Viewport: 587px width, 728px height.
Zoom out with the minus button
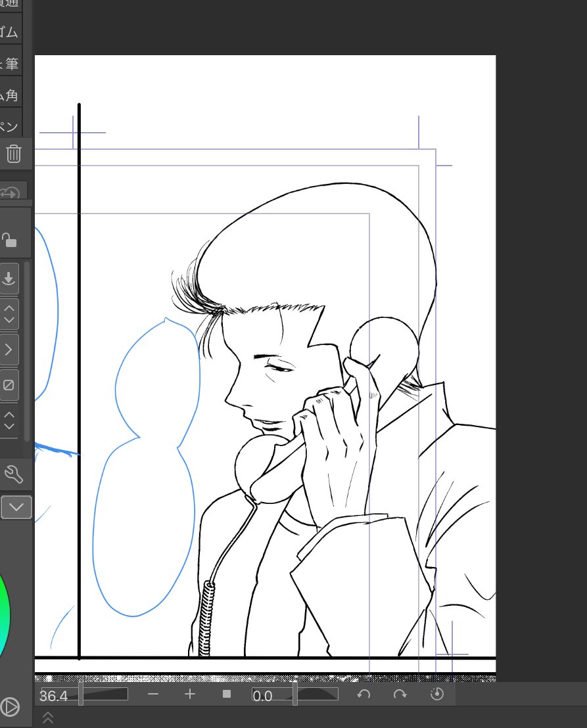coord(153,694)
